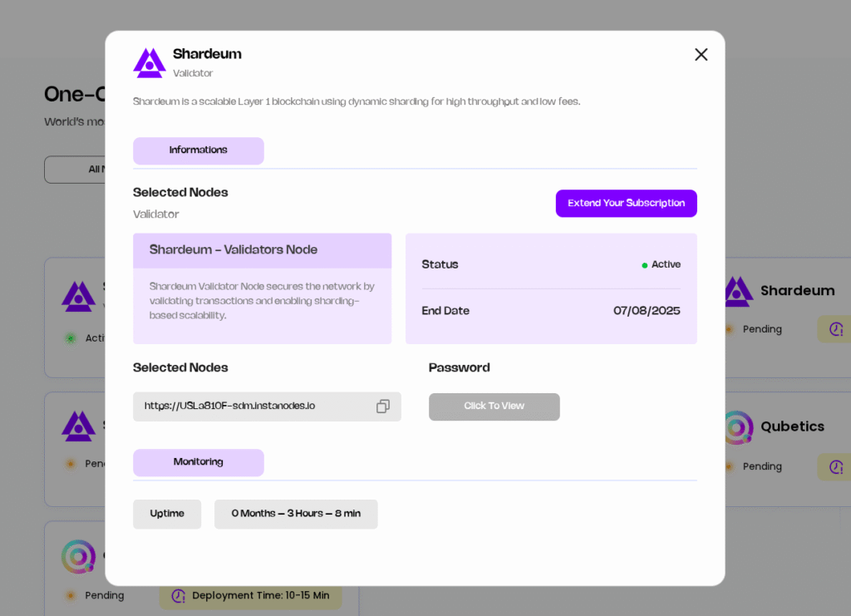Image resolution: width=851 pixels, height=616 pixels.
Task: Click Qubetics logo in bottom-left background card
Action: pos(78,556)
